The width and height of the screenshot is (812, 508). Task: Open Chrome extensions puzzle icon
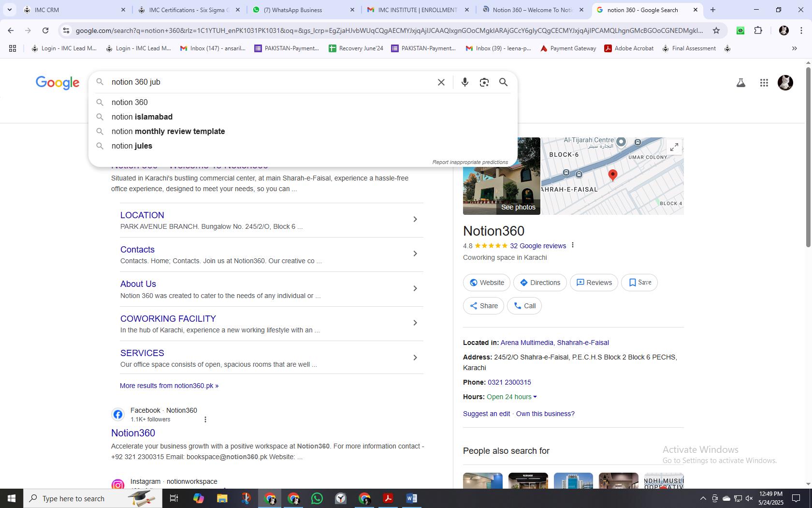click(x=758, y=30)
